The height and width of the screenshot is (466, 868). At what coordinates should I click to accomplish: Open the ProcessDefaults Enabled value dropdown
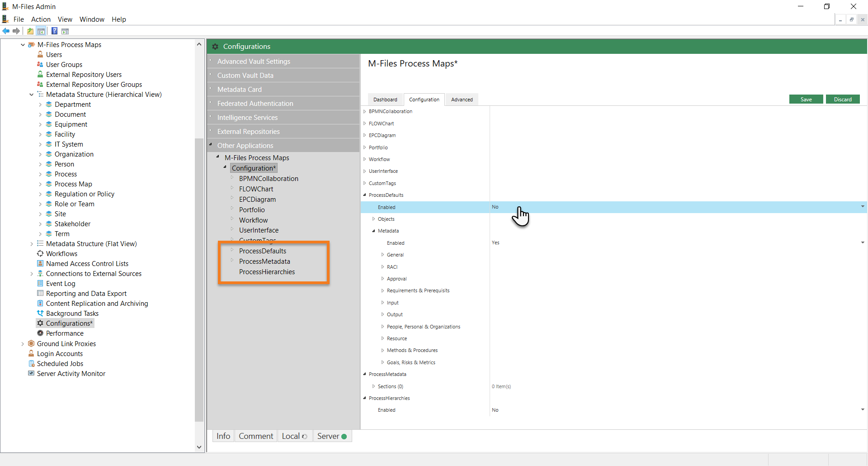(863, 207)
